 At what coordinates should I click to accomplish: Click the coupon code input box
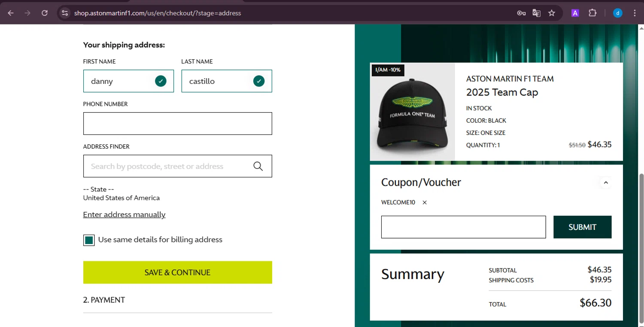tap(464, 227)
